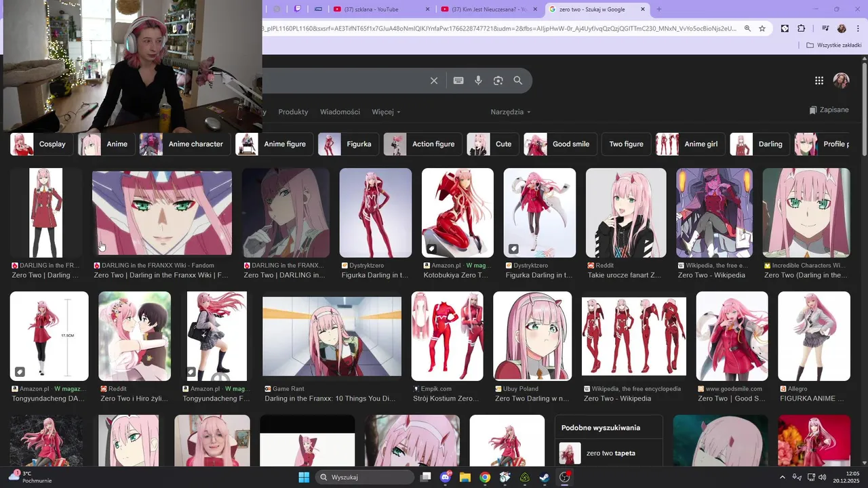Open Discord from the taskbar
Screen dimensions: 868x488
446,477
